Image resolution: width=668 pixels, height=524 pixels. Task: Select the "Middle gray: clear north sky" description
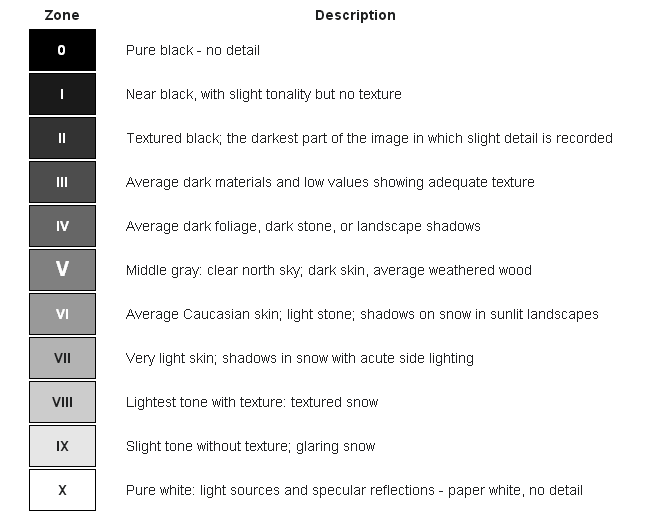click(328, 270)
